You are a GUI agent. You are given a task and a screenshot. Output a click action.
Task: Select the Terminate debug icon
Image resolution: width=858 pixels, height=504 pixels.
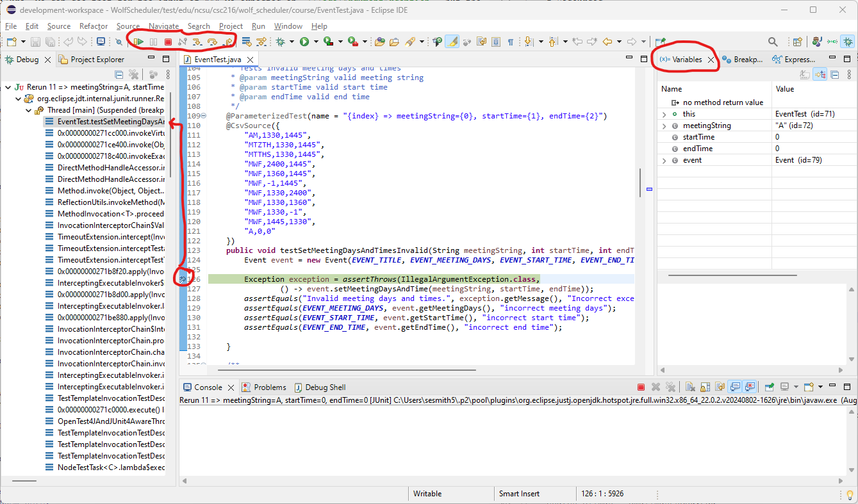click(x=168, y=41)
